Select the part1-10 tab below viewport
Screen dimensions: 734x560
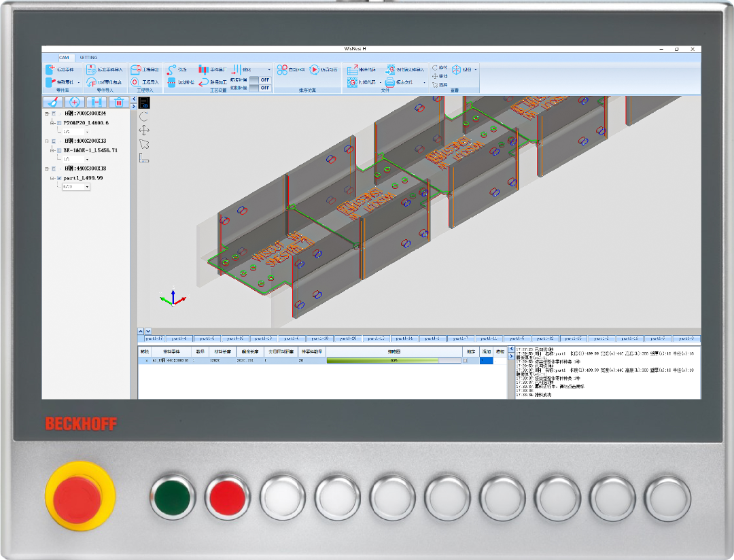[x=320, y=338]
